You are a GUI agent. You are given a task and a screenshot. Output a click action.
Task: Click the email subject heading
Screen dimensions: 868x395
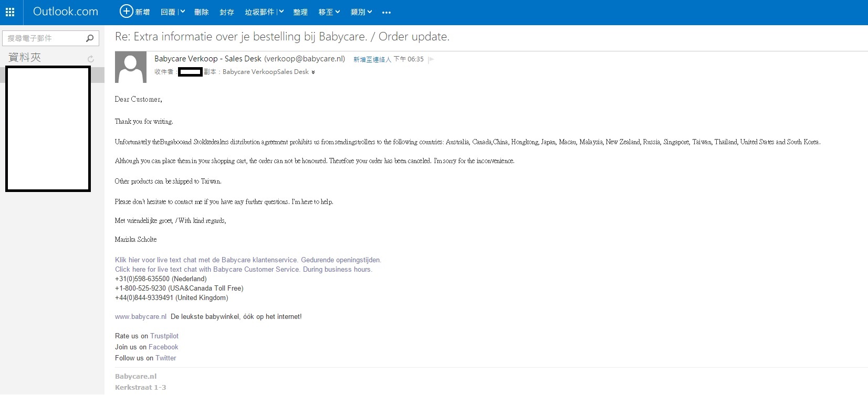click(283, 37)
